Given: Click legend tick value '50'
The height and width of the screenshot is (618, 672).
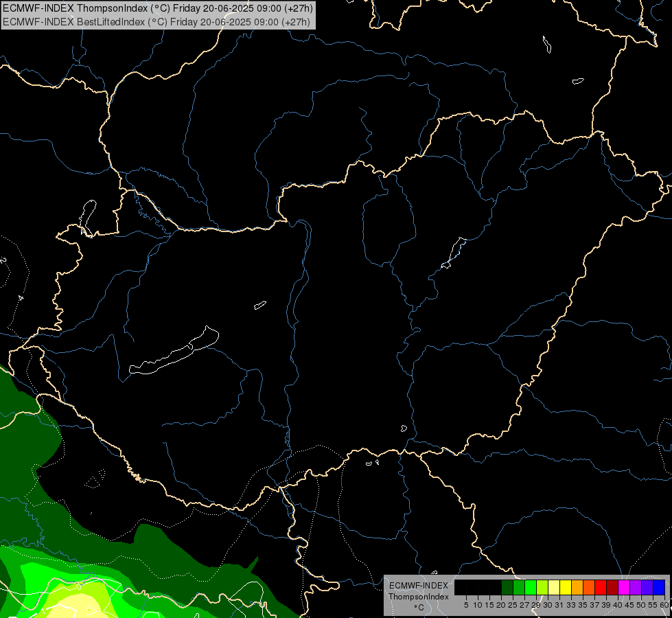Looking at the screenshot, I should (x=641, y=605).
